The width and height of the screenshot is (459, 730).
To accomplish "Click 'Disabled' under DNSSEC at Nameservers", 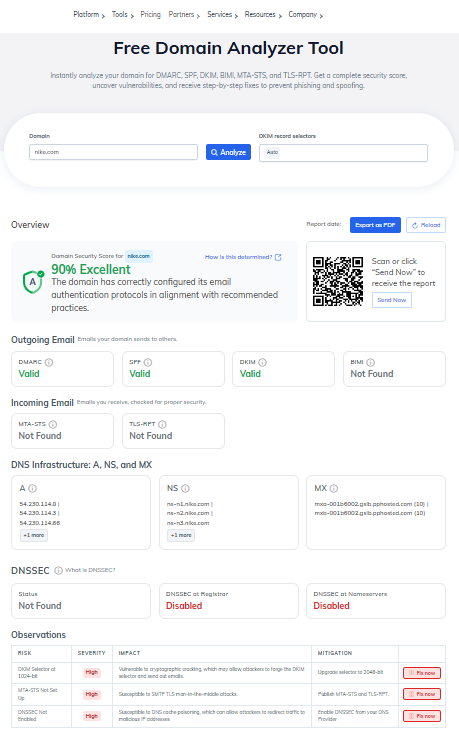I will 331,606.
